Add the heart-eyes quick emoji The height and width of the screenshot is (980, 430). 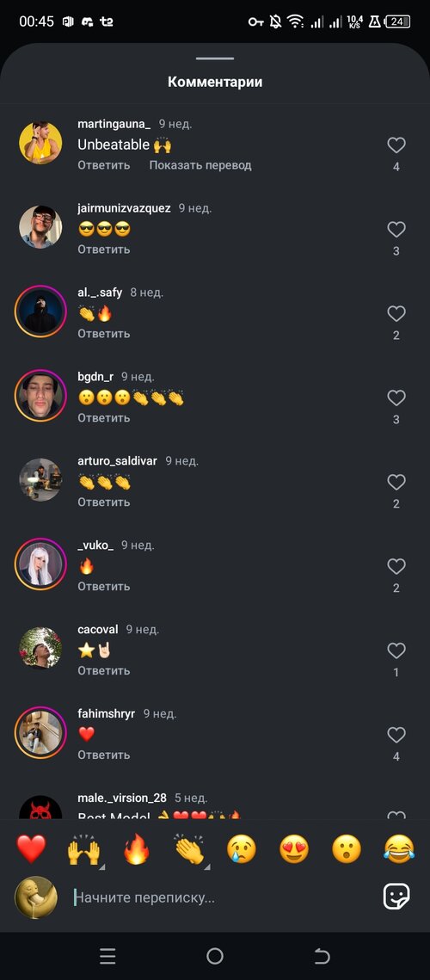coord(294,849)
